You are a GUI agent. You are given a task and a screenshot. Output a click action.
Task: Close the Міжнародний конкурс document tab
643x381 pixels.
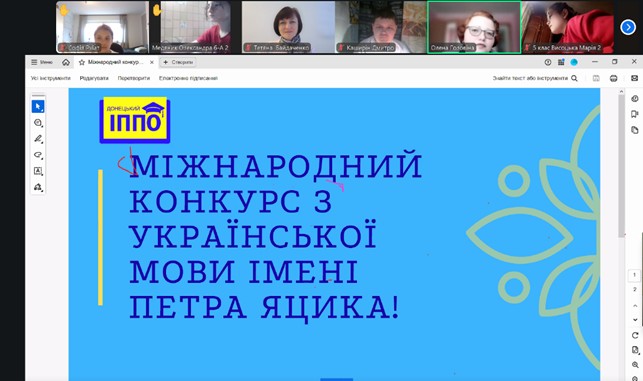152,62
